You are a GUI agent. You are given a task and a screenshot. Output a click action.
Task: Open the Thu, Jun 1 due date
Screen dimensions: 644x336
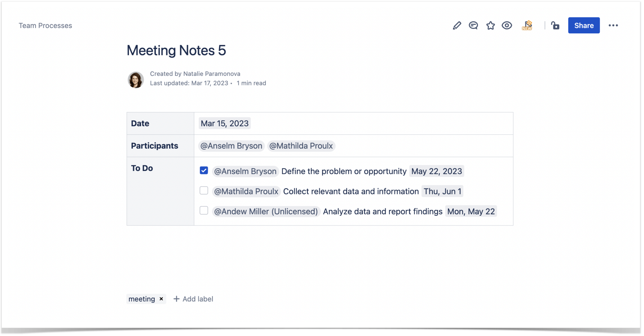tap(442, 191)
